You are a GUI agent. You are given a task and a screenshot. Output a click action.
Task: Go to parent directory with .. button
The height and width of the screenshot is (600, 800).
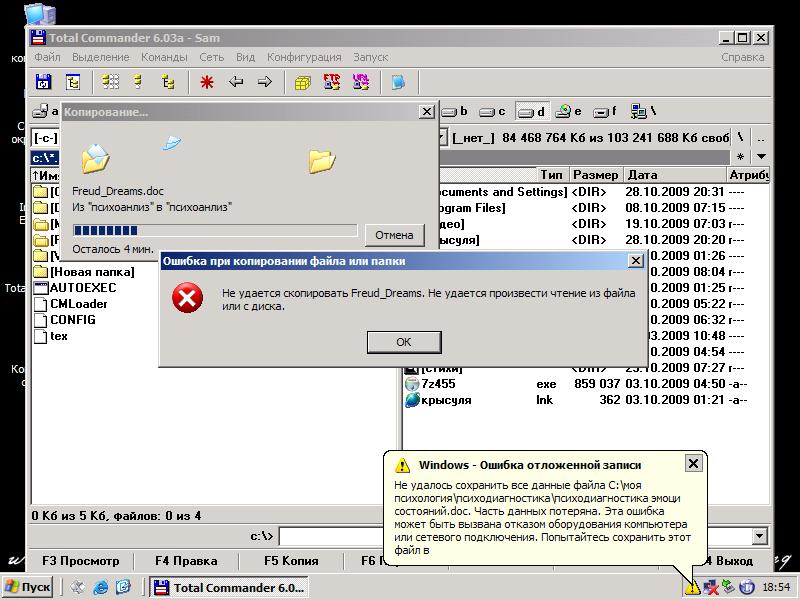tap(761, 139)
